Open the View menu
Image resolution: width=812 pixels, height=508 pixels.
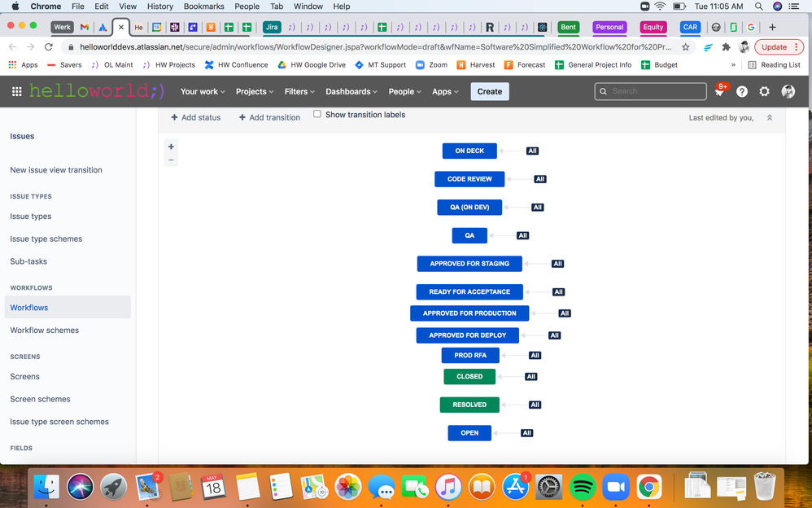[128, 7]
